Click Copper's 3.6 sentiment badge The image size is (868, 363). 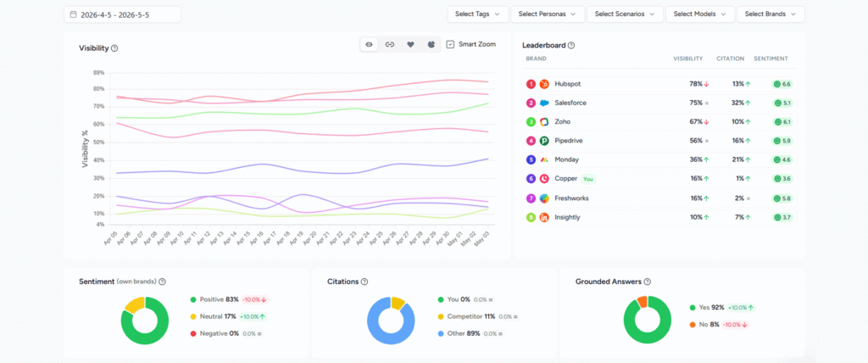tap(782, 179)
